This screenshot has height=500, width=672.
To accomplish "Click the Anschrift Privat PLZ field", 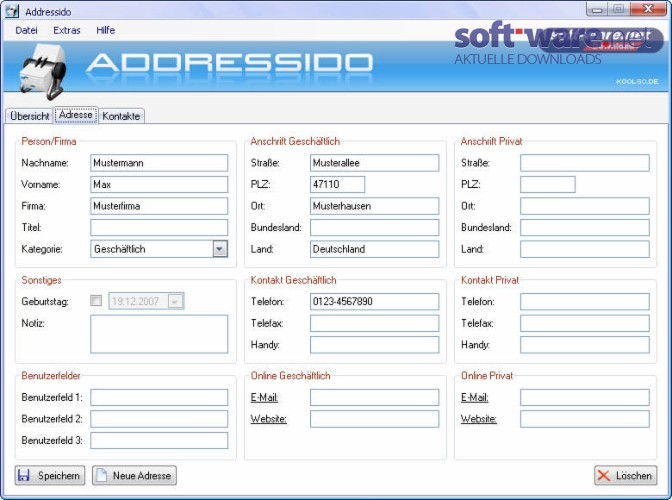I will pyautogui.click(x=548, y=184).
